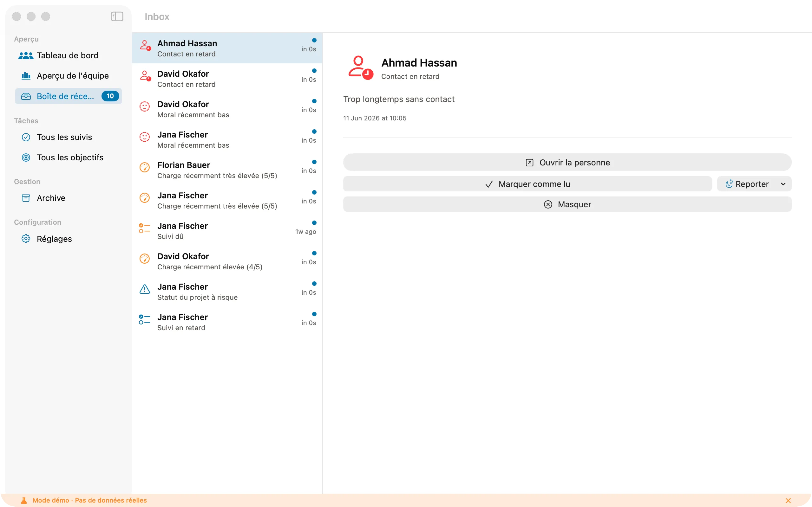Click Ouvrir la personne button

pyautogui.click(x=567, y=163)
